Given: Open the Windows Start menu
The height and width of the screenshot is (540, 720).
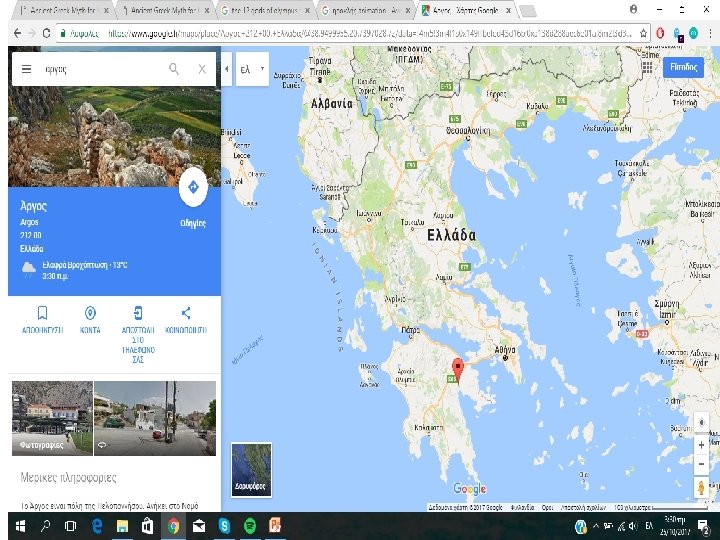Looking at the screenshot, I should click(x=20, y=526).
